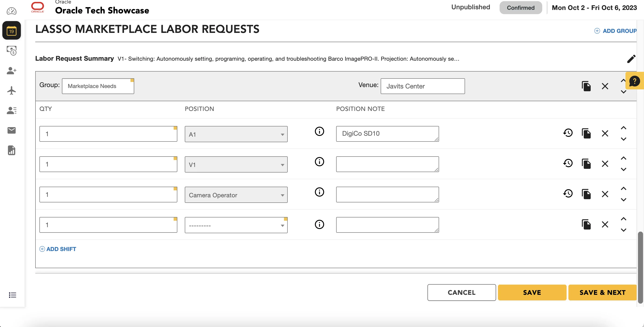Click the Oracle logo
The image size is (644, 327).
click(38, 7)
